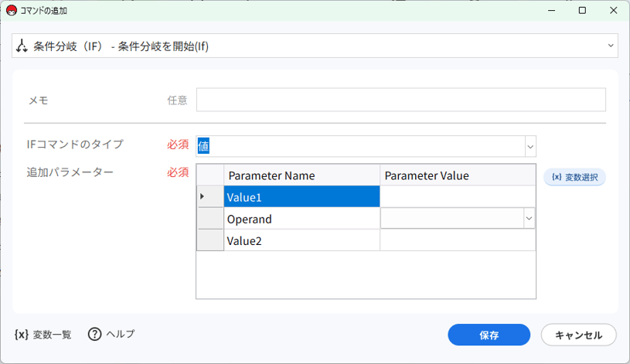Click the red app logo in title bar
The height and width of the screenshot is (364, 630).
[12, 11]
